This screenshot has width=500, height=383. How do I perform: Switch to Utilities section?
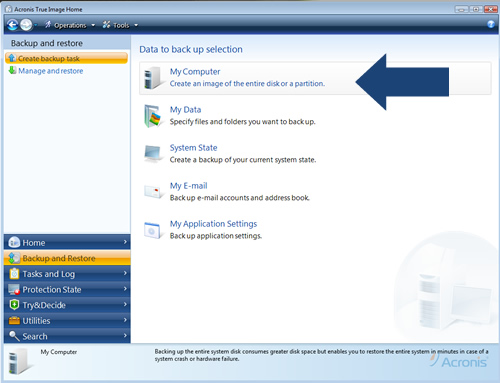67,321
